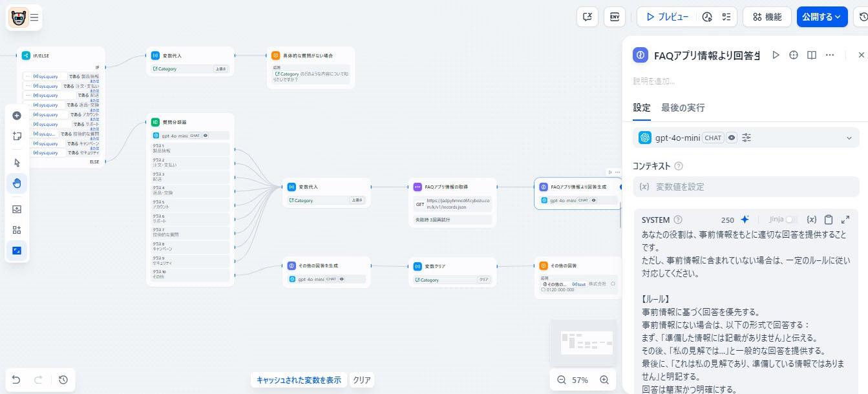The height and width of the screenshot is (394, 868).
Task: Select the 設定 tab
Action: click(642, 108)
